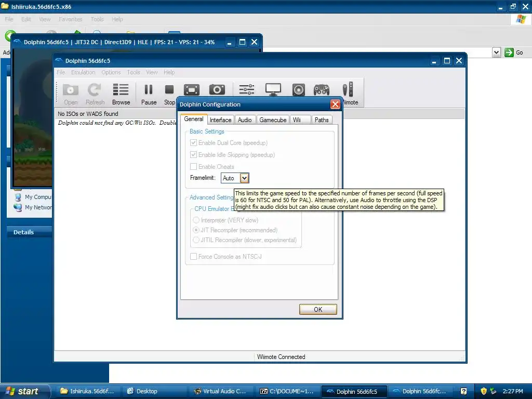
Task: Switch to the Wii tab
Action: 300,120
